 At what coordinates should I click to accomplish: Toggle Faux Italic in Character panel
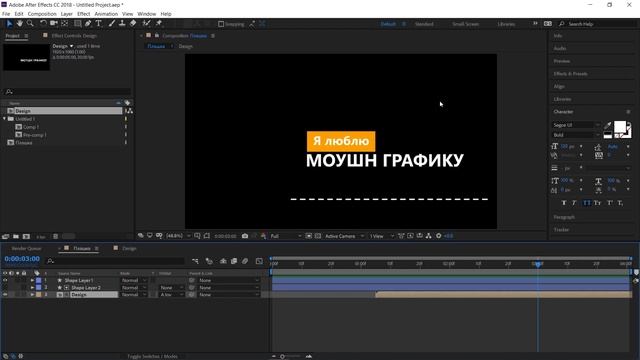point(574,203)
